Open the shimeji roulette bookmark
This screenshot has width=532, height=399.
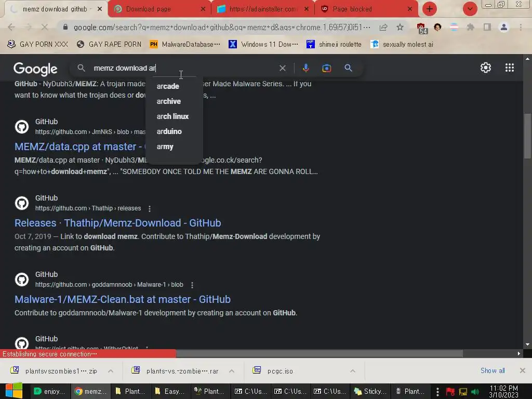click(x=334, y=44)
